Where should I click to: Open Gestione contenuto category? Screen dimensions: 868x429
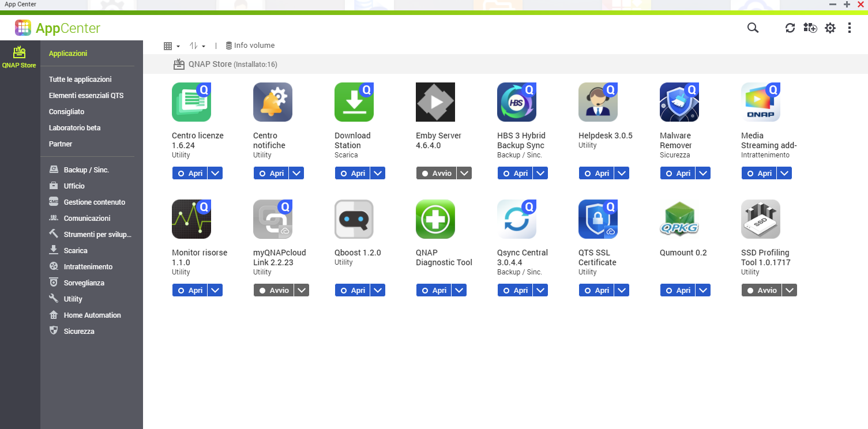pyautogui.click(x=87, y=202)
